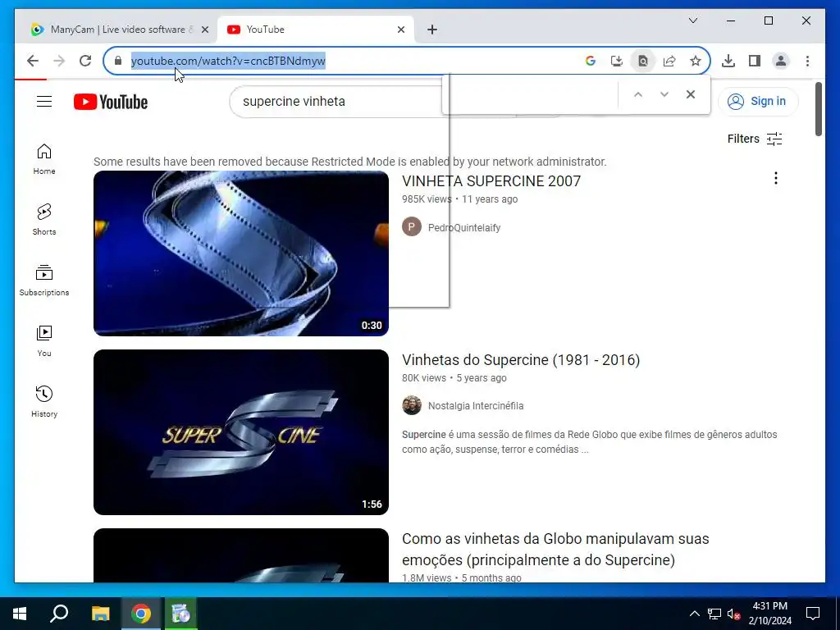Click the page vertical scrollbar thumb
The height and width of the screenshot is (630, 840).
(818, 109)
